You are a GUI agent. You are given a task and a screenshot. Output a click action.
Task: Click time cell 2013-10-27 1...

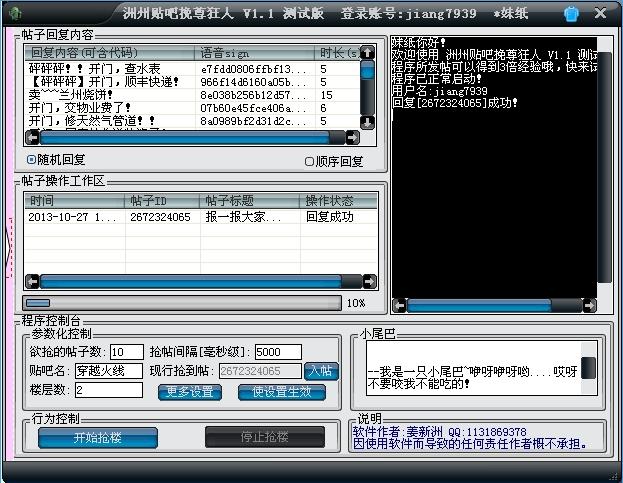(72, 217)
